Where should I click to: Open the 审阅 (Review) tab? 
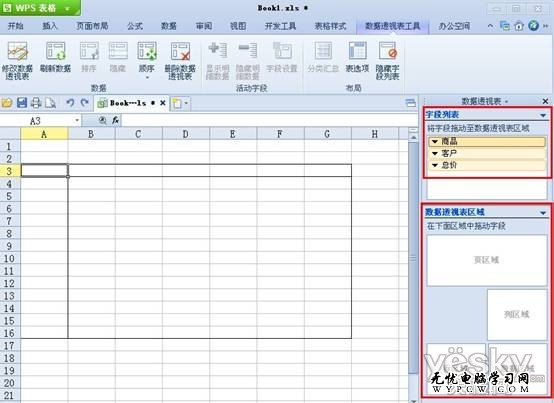click(x=204, y=26)
